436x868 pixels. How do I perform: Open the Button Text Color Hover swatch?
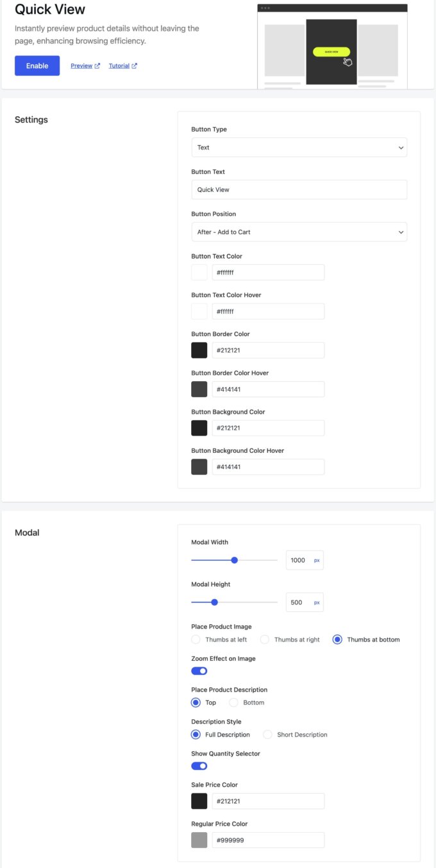click(x=199, y=311)
